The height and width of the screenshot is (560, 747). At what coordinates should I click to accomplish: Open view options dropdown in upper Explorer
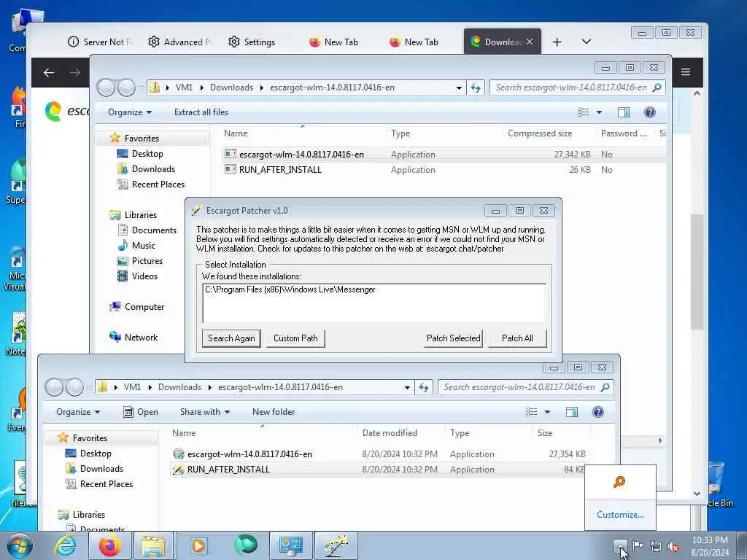pyautogui.click(x=600, y=112)
